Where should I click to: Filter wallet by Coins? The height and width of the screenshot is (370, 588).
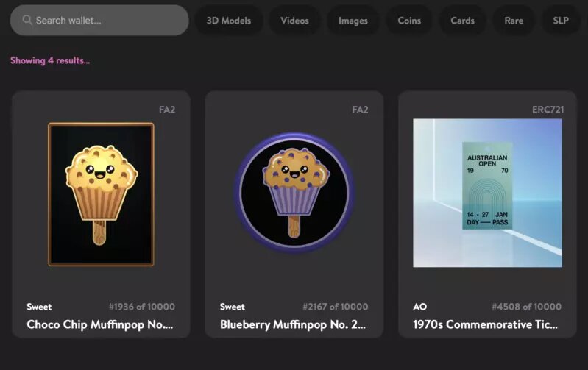[409, 21]
